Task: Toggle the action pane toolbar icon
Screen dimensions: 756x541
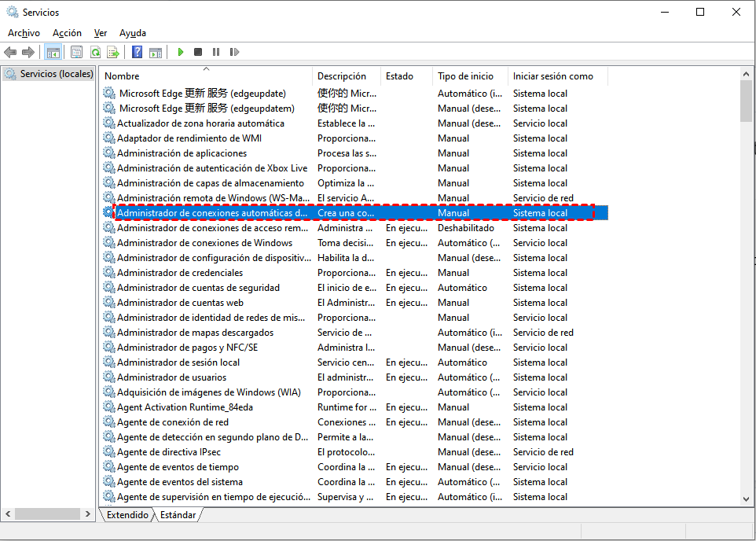Action: coord(156,52)
